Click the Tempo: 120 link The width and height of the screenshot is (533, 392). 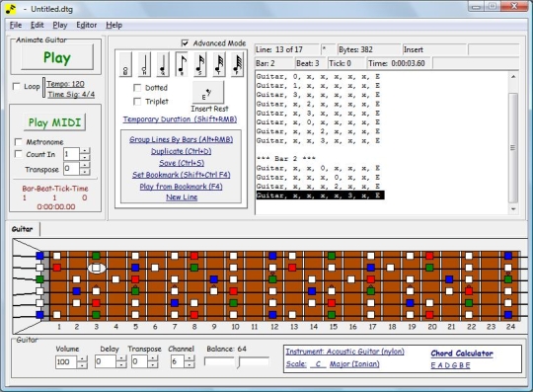[x=65, y=84]
